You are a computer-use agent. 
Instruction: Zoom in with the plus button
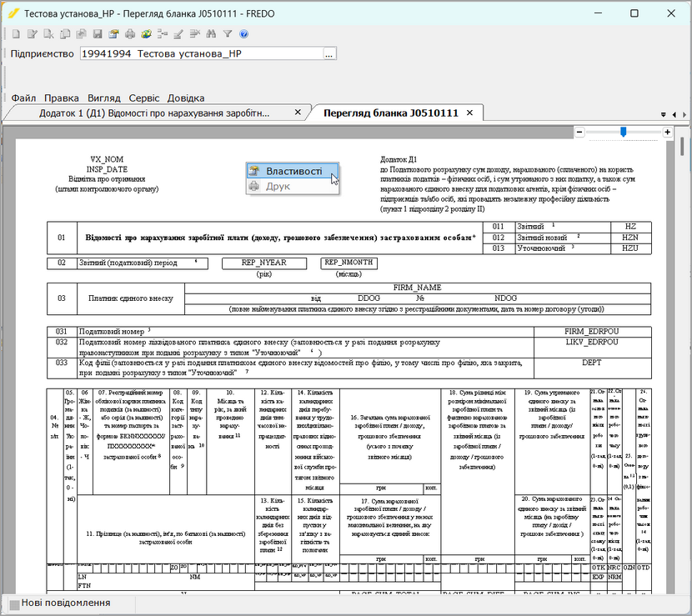pos(667,132)
